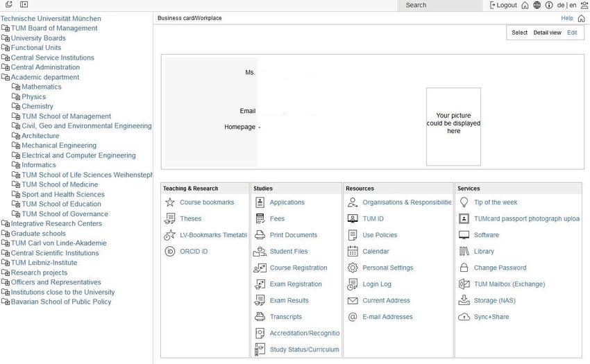
Task: Expand the TUM Board of Management node
Action: click(x=6, y=28)
